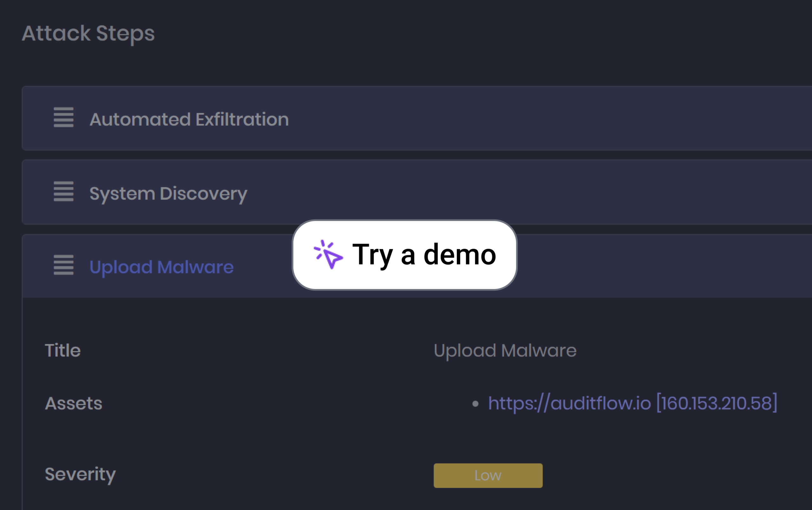Image resolution: width=812 pixels, height=510 pixels.
Task: Click the Low severity badge
Action: point(488,476)
